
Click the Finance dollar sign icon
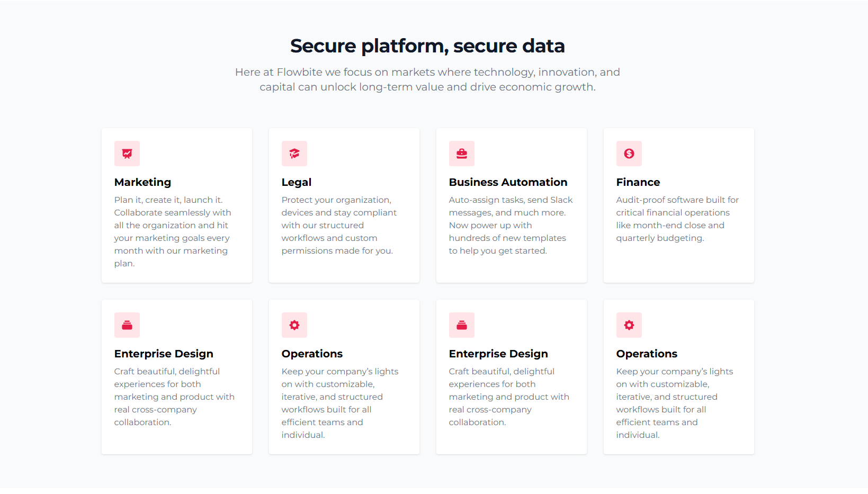[629, 154]
